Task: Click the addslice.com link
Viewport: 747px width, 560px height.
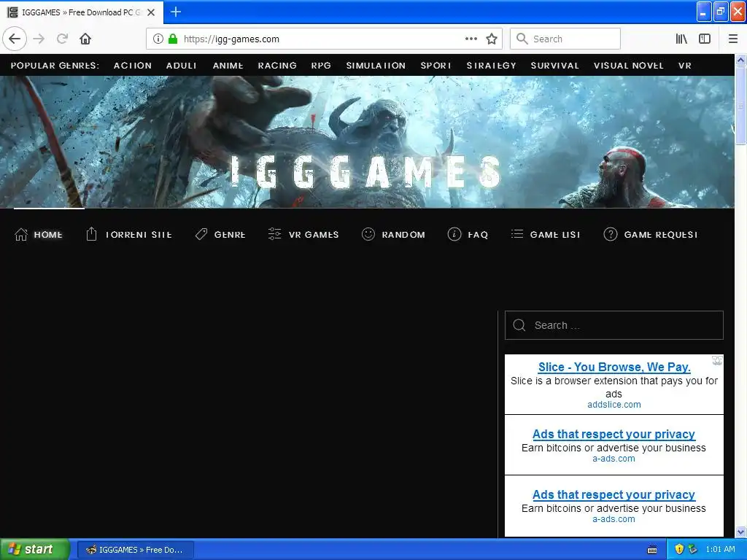Action: [614, 405]
